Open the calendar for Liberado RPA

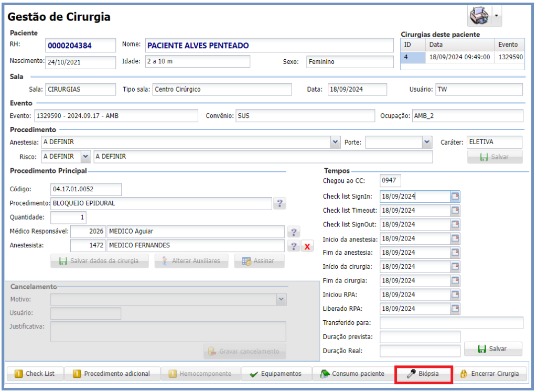(x=455, y=309)
